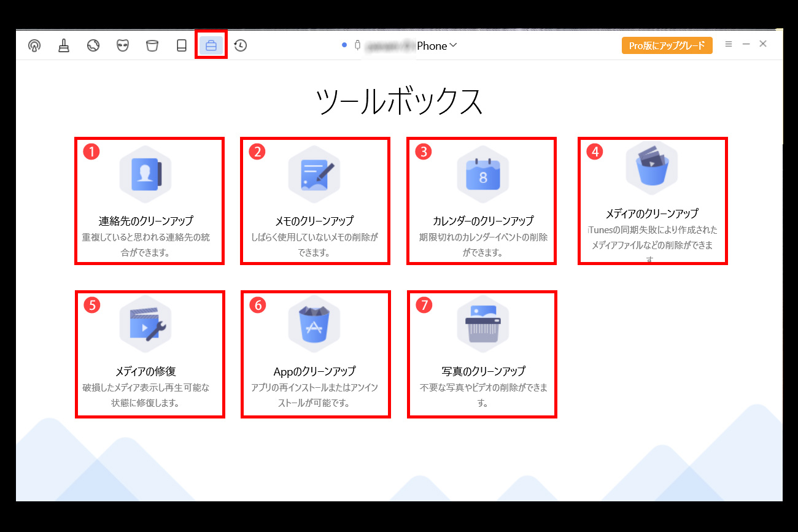Minimize the PhoneClean window
The width and height of the screenshot is (798, 532).
coord(746,44)
